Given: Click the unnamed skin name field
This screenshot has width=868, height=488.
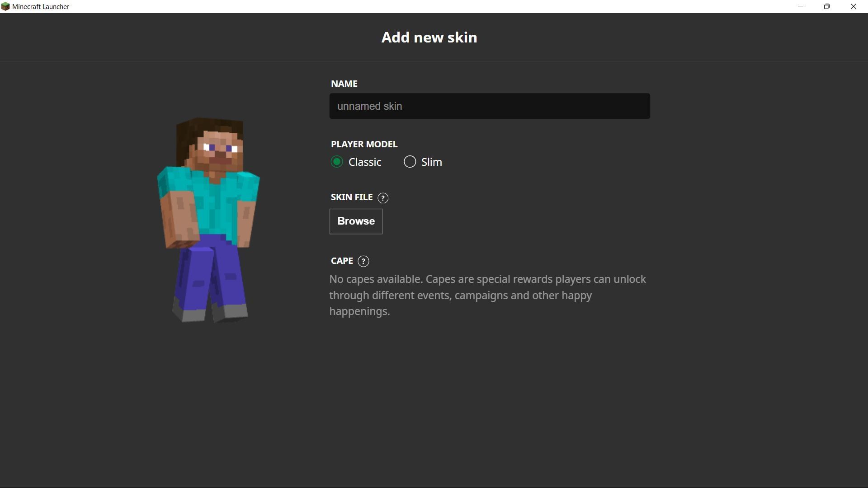Looking at the screenshot, I should [x=490, y=106].
